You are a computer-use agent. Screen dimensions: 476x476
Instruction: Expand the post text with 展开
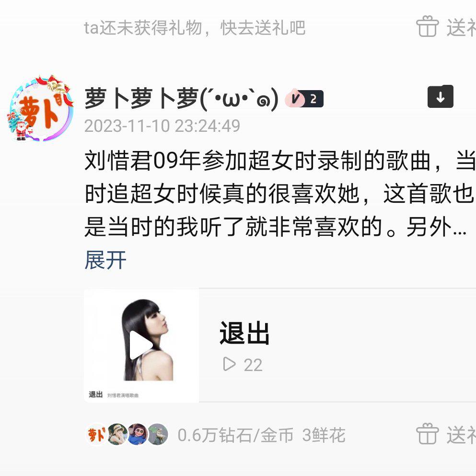tap(105, 260)
